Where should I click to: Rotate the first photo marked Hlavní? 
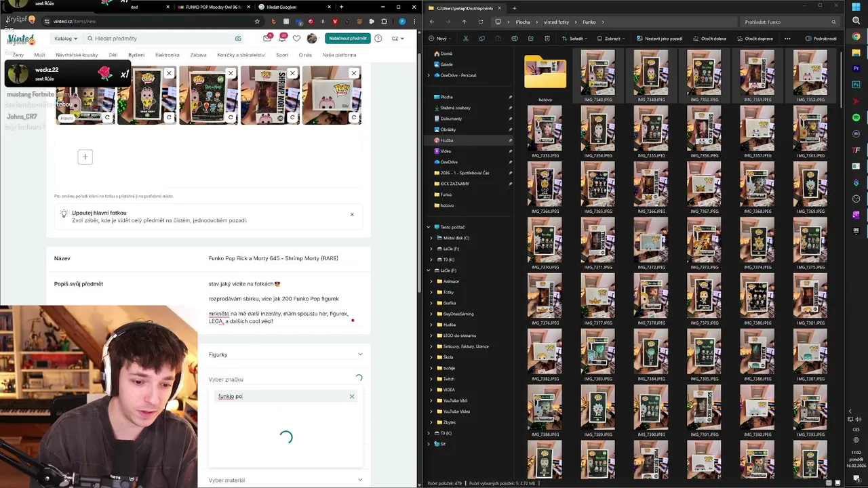pos(107,117)
